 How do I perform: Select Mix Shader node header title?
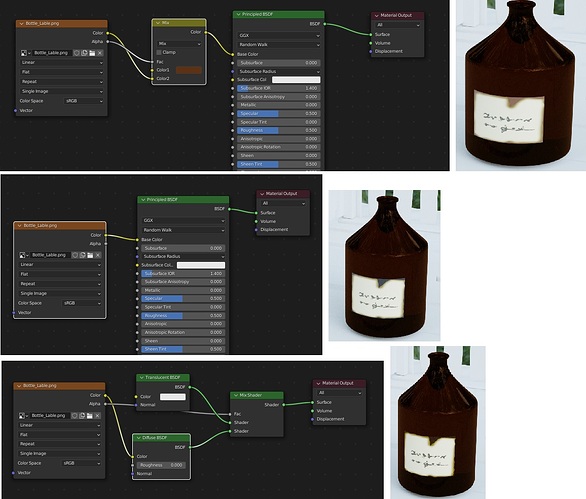click(251, 395)
